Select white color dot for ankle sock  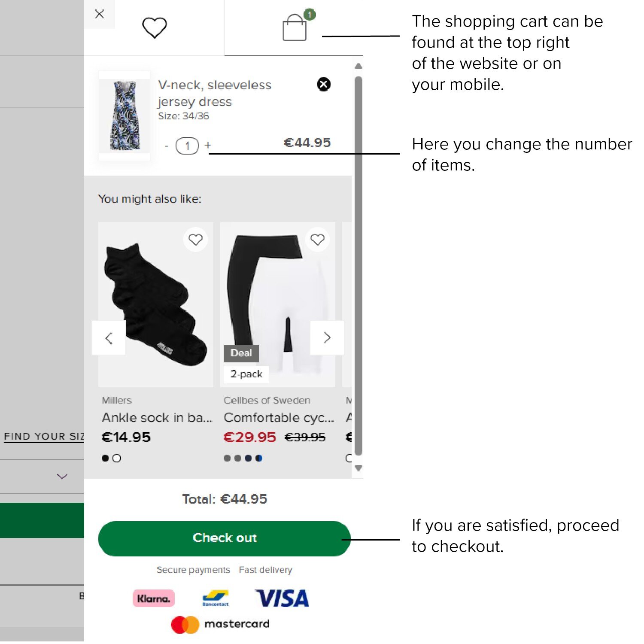tap(117, 458)
